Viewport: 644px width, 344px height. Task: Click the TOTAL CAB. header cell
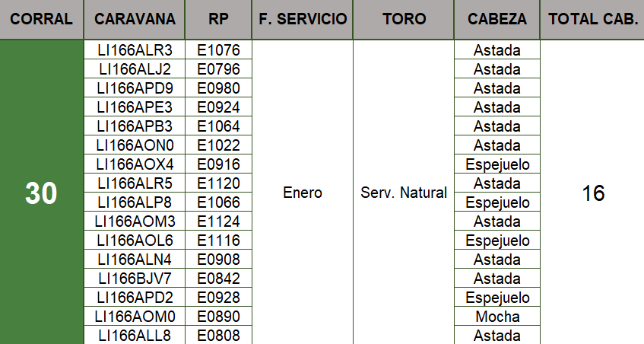click(x=592, y=19)
